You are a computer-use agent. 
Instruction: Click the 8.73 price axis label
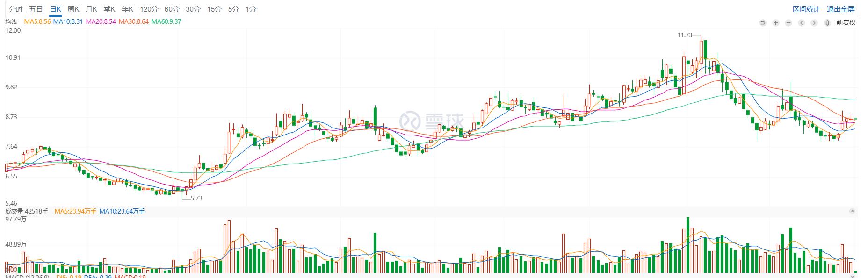click(x=11, y=117)
